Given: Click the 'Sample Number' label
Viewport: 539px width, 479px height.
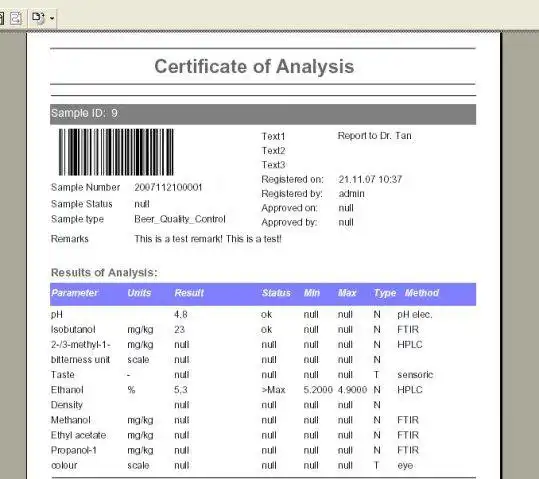Looking at the screenshot, I should pos(86,187).
